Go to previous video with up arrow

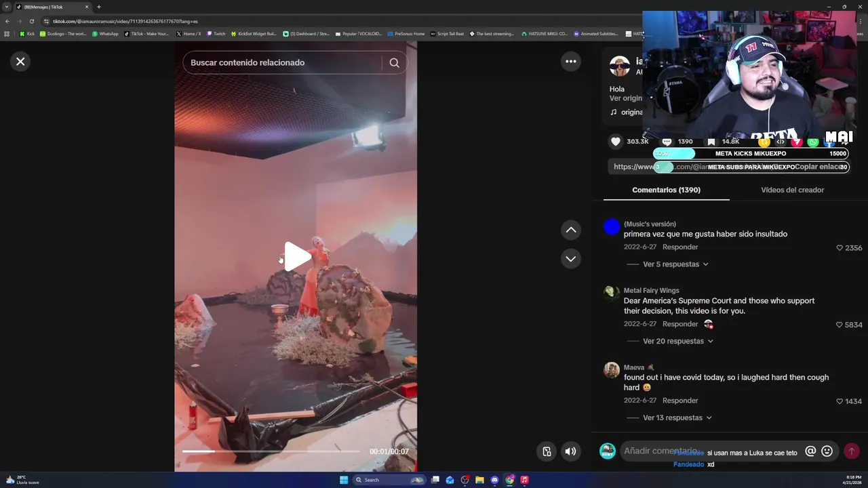pos(571,230)
